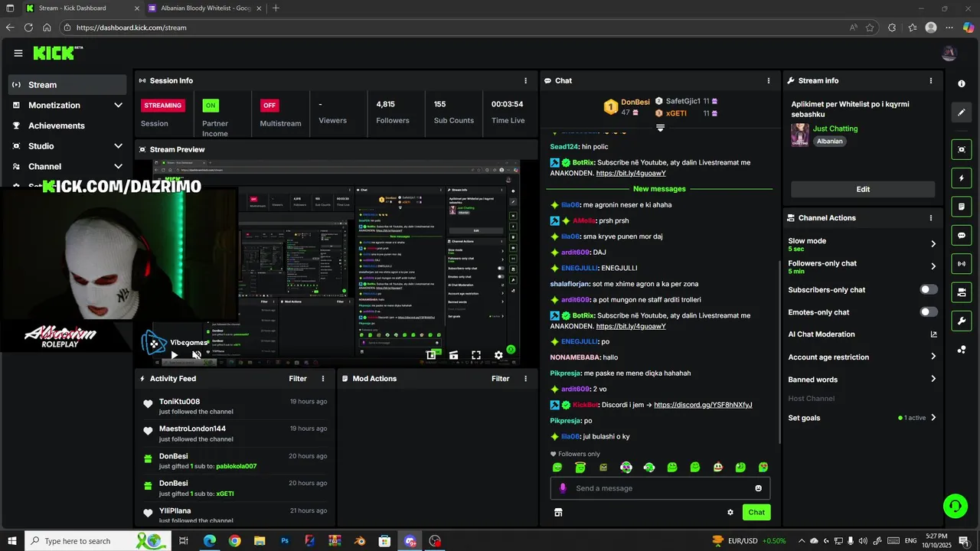This screenshot has width=980, height=551.
Task: Open Channel Actions three-dot menu
Action: (x=931, y=218)
